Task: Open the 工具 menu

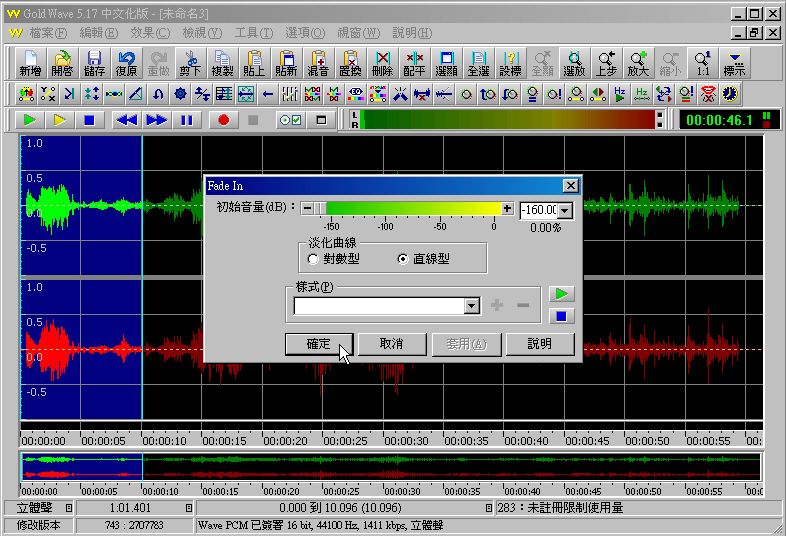Action: [252, 33]
